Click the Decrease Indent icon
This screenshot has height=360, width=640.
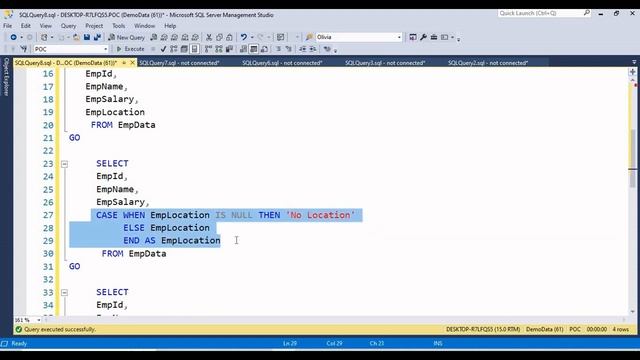click(x=302, y=49)
